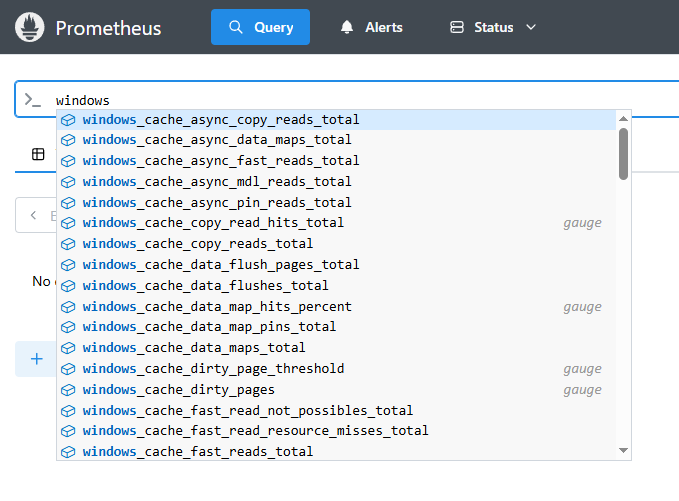
Task: Select windows_cache_async_pin_reads_total suggestion
Action: point(336,202)
